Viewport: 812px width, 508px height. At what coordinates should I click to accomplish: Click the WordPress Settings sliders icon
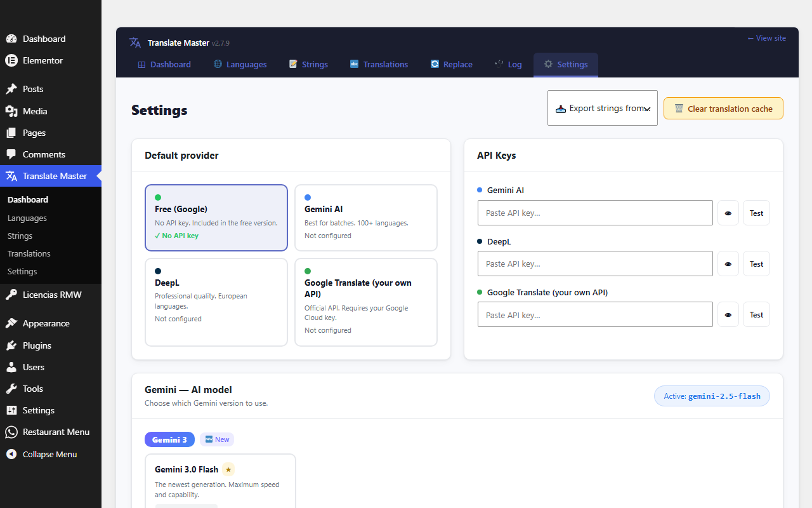click(x=11, y=410)
